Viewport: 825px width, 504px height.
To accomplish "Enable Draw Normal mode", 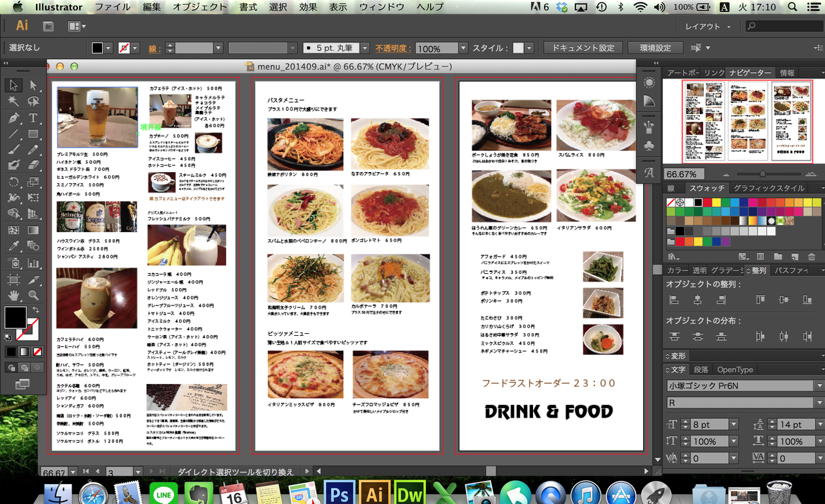I will (x=12, y=367).
